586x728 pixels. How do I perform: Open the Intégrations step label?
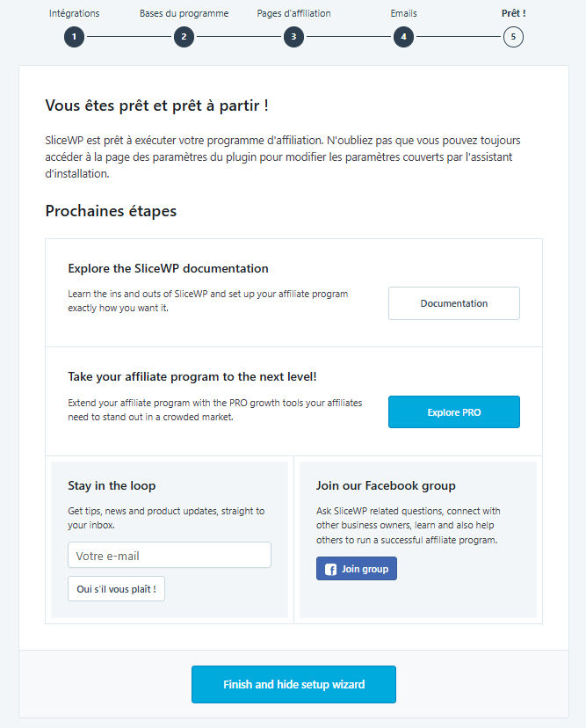[x=74, y=13]
